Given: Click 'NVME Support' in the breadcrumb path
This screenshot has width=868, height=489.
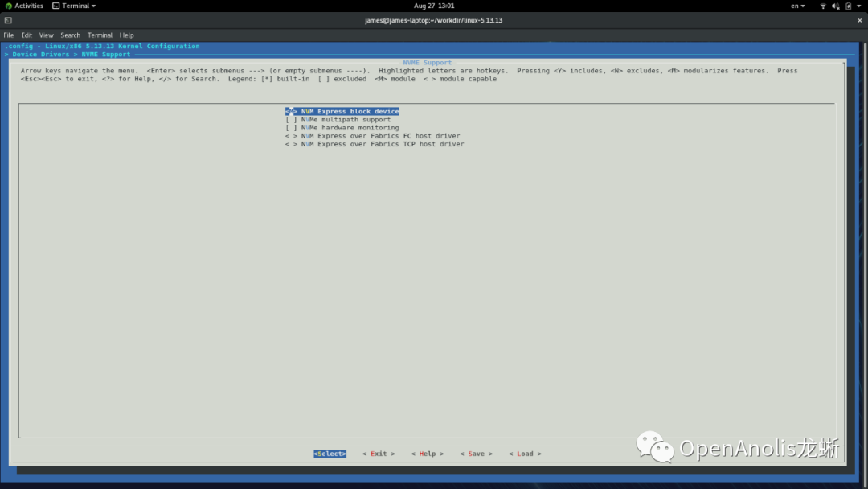Looking at the screenshot, I should 106,54.
